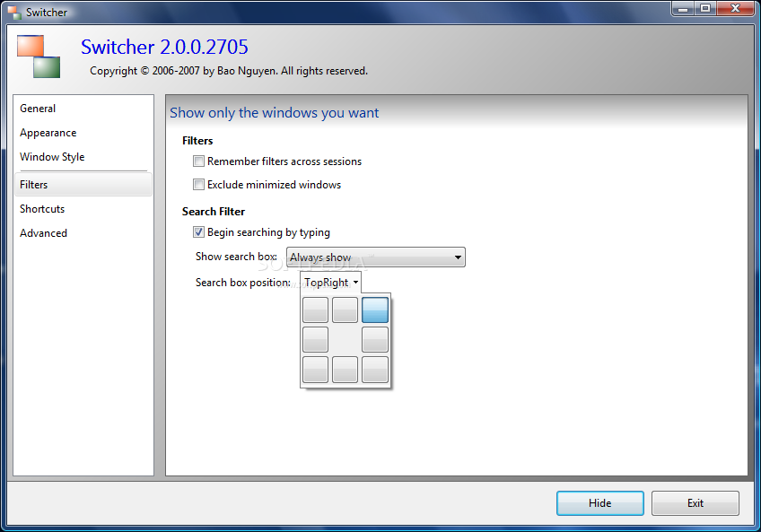Click 'Show only the windows you want' heading
The width and height of the screenshot is (761, 532).
[x=275, y=113]
